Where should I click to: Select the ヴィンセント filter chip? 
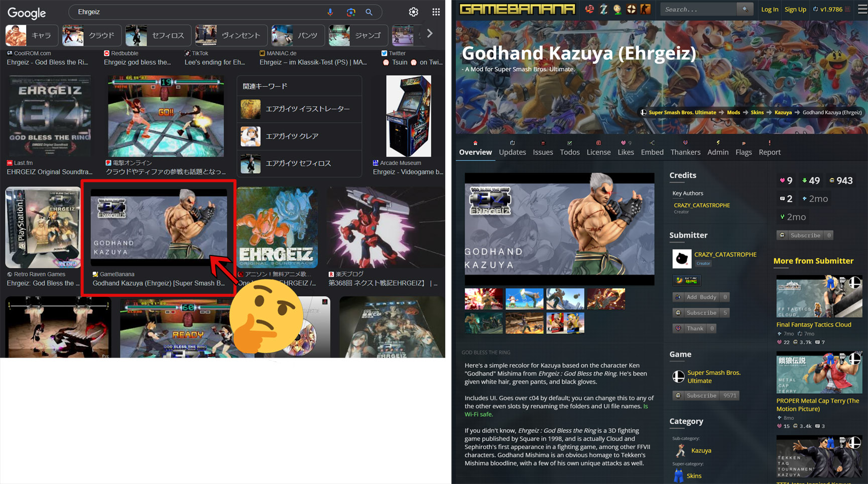pyautogui.click(x=231, y=35)
